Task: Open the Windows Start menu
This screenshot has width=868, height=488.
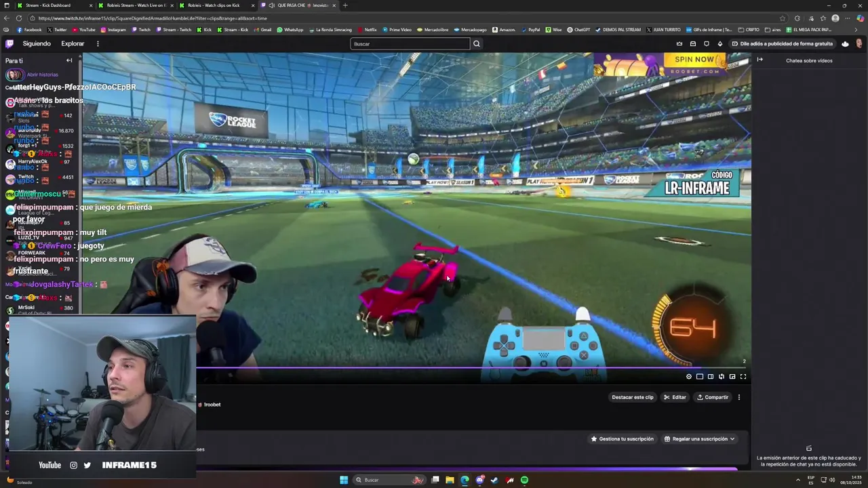Action: coord(344,480)
